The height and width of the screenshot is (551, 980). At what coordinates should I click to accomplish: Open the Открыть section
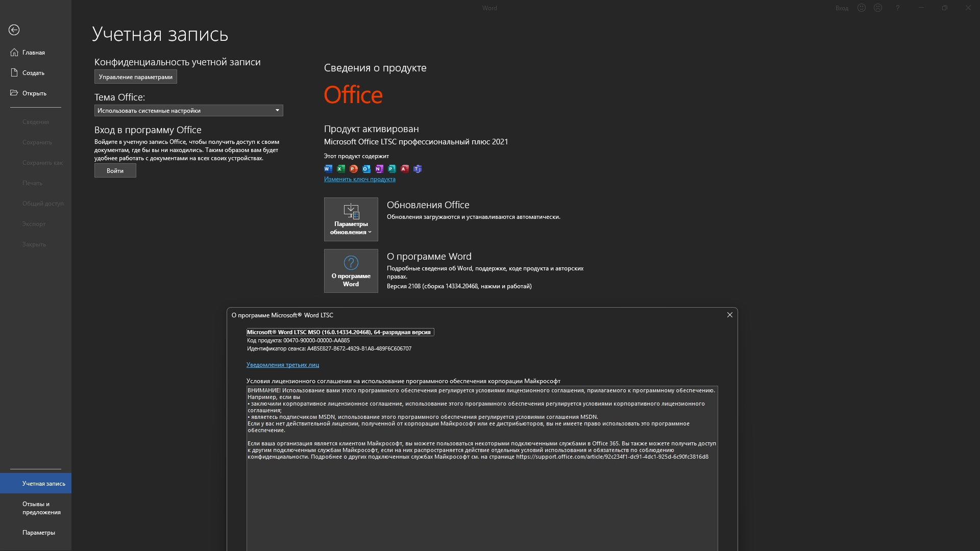(x=34, y=93)
